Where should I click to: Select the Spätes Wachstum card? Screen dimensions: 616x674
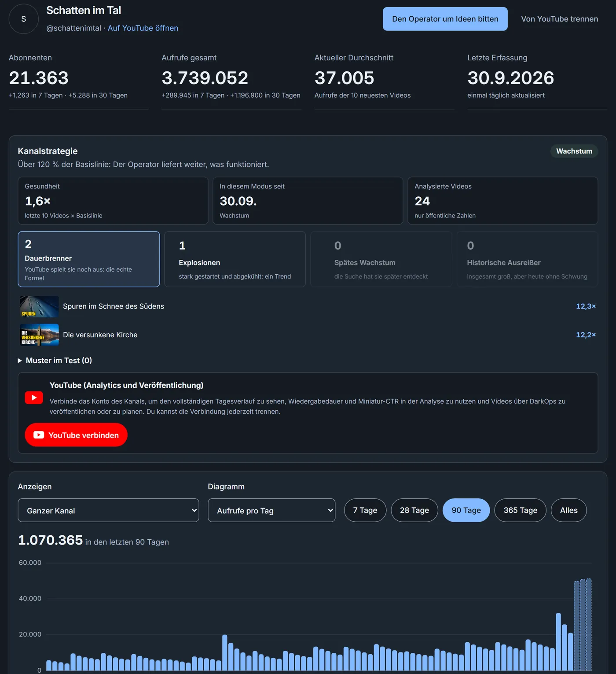tap(381, 259)
